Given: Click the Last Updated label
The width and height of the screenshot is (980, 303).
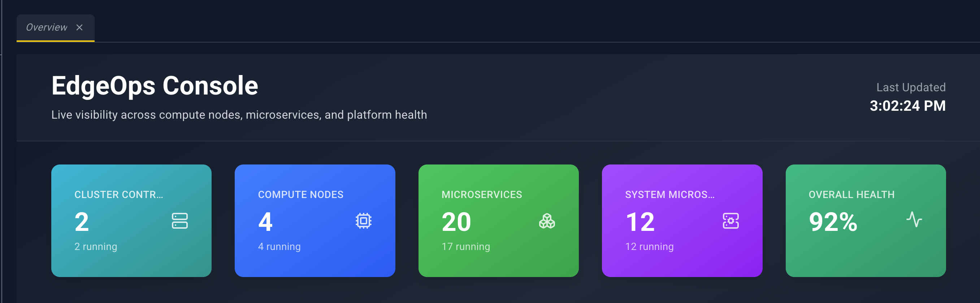Looking at the screenshot, I should coord(911,87).
